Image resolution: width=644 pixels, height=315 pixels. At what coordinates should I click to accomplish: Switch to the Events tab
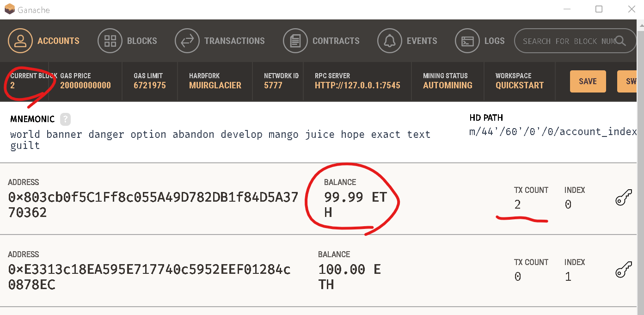tap(407, 41)
